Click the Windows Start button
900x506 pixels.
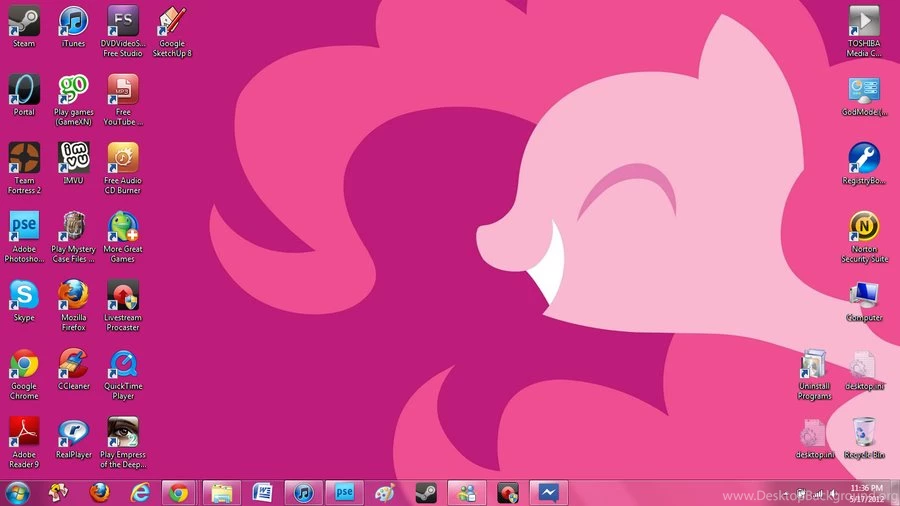pyautogui.click(x=17, y=492)
